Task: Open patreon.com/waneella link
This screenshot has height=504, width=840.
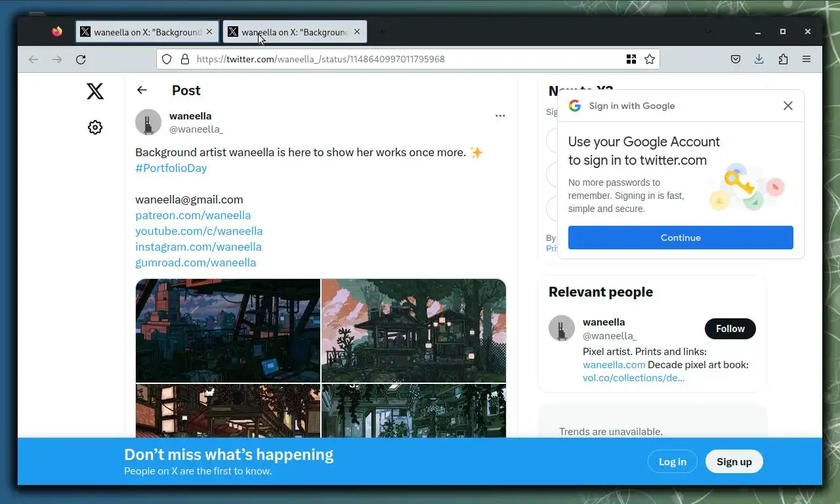Action: (193, 215)
